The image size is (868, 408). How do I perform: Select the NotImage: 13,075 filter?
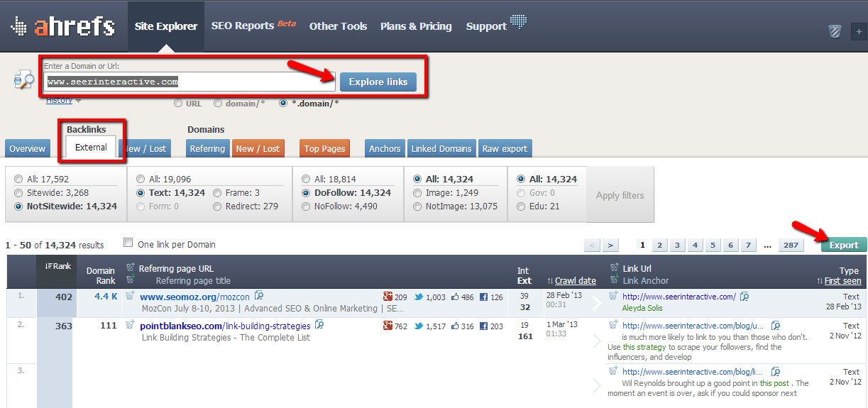tap(418, 206)
